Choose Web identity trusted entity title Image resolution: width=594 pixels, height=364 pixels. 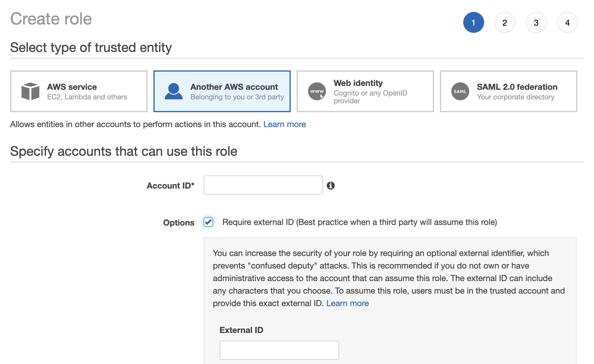(x=358, y=83)
